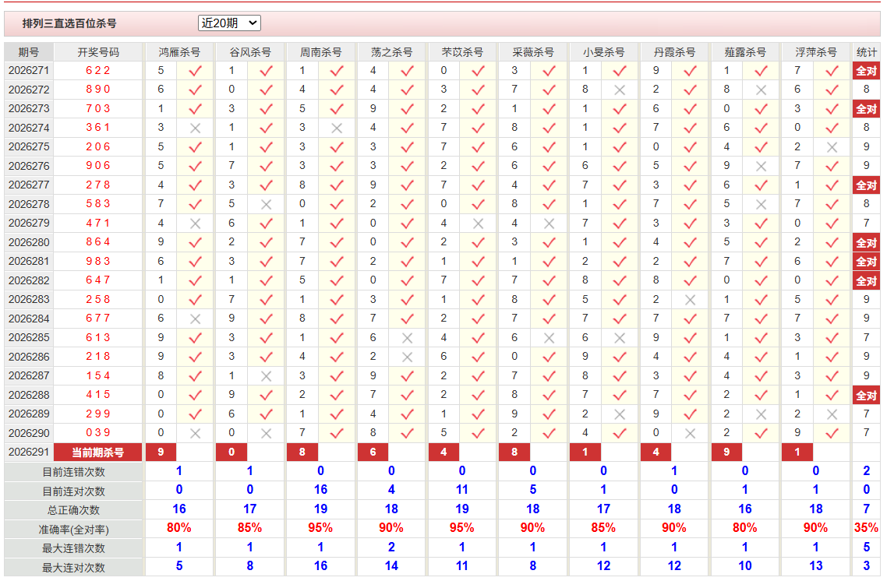This screenshot has width=894, height=588.
Task: Click the 目前连错次数 row label
Action: pos(73,472)
